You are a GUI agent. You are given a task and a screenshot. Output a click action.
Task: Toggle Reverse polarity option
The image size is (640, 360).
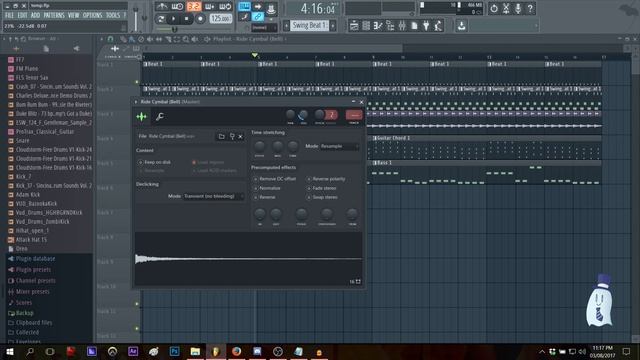point(326,179)
